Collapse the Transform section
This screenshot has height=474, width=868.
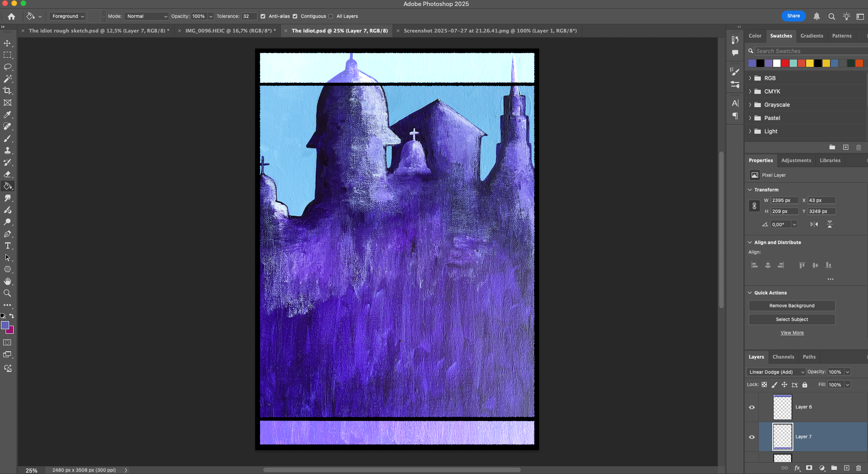(x=750, y=190)
